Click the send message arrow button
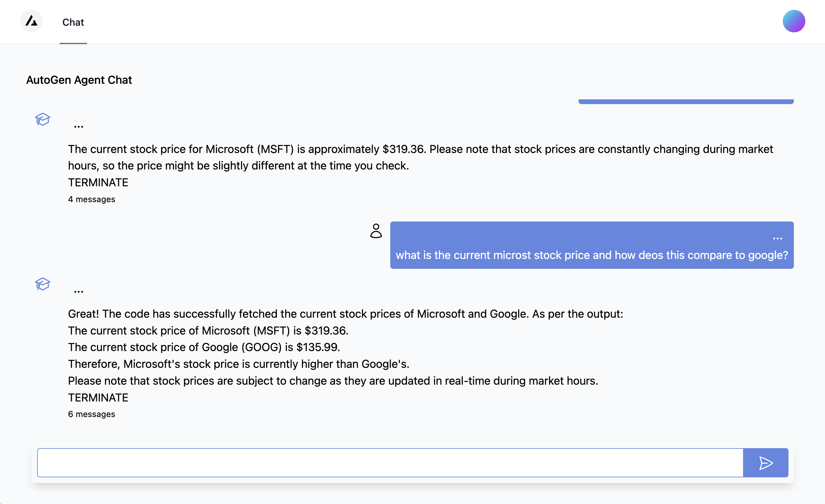 [766, 462]
